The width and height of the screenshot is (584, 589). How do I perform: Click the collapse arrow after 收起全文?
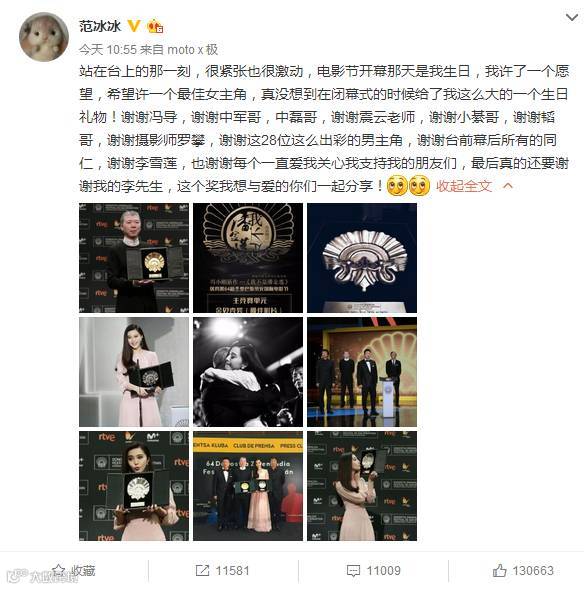(x=508, y=186)
